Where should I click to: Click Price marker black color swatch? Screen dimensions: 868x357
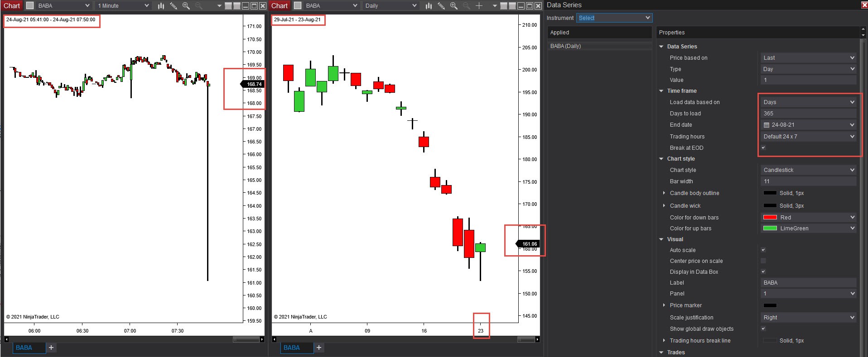click(770, 305)
